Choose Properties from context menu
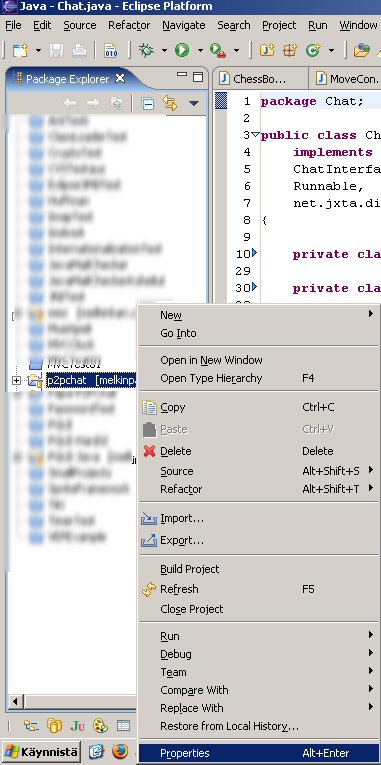381x765 pixels. 259,753
